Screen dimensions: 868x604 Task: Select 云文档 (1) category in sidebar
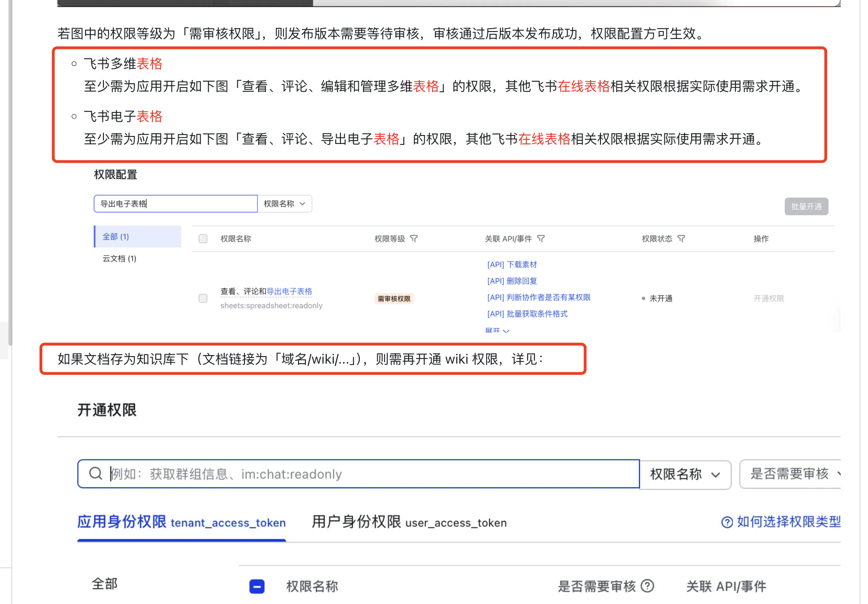pos(118,258)
